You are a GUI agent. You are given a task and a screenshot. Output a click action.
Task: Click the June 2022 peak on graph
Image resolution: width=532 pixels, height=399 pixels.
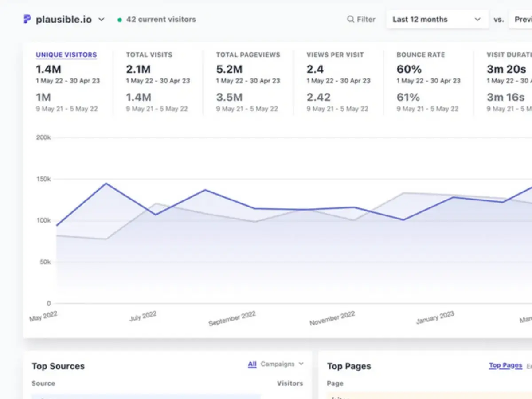(106, 183)
